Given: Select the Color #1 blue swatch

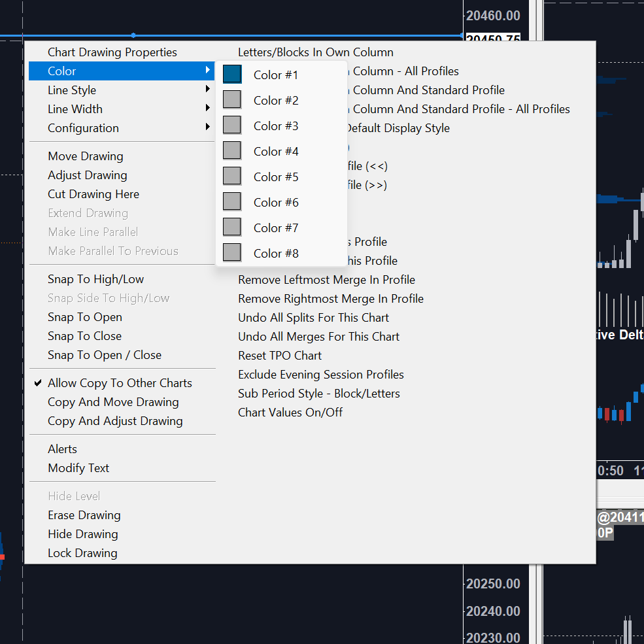Looking at the screenshot, I should click(232, 75).
